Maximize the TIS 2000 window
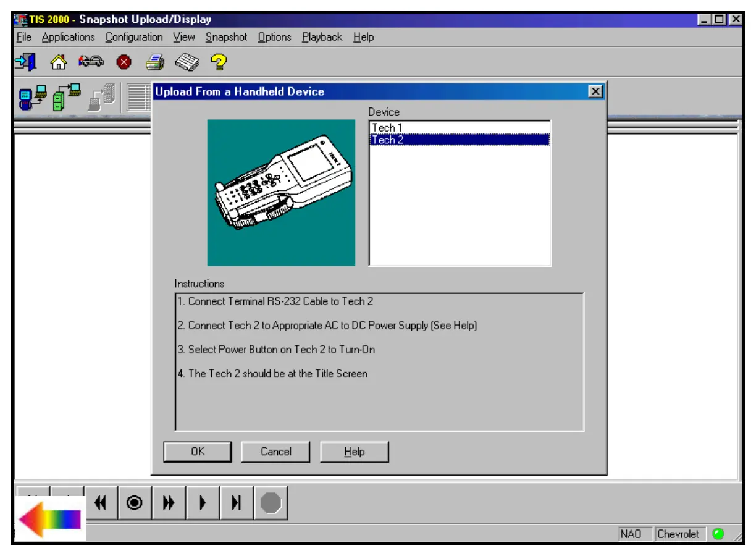Viewport: 756px width, 556px height. coord(719,20)
